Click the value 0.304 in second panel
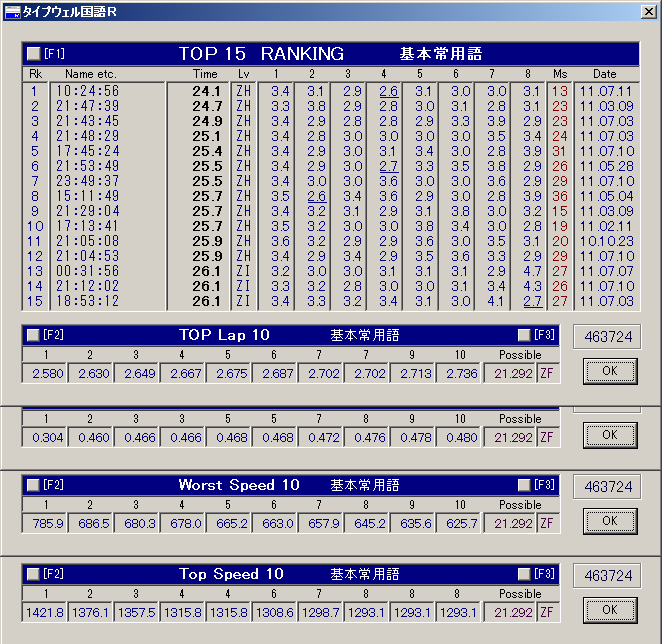 click(47, 437)
